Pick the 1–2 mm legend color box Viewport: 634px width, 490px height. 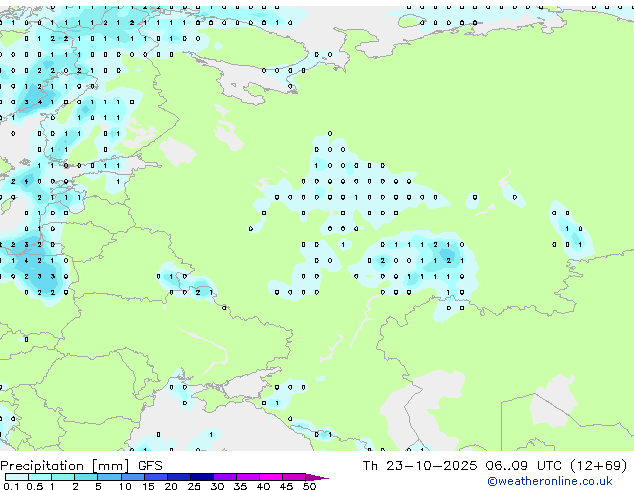pos(63,477)
